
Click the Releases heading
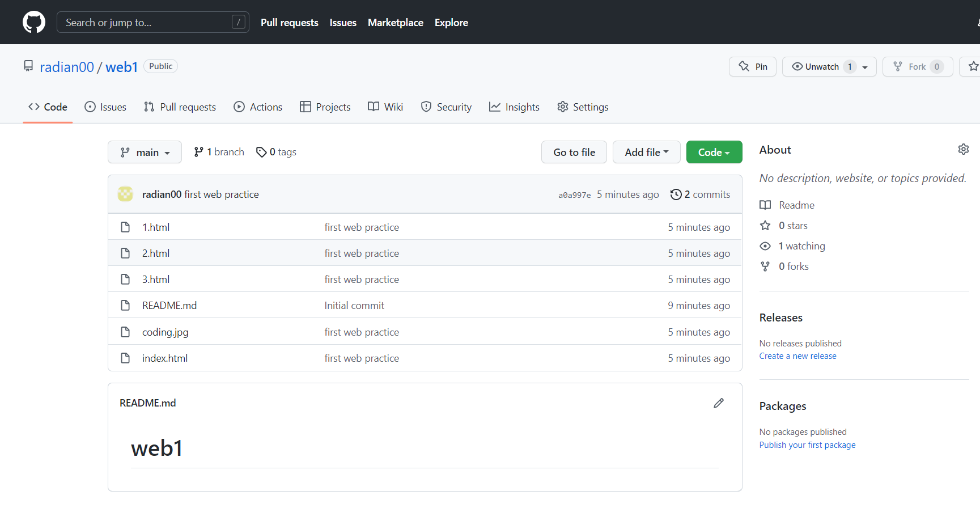pyautogui.click(x=781, y=317)
